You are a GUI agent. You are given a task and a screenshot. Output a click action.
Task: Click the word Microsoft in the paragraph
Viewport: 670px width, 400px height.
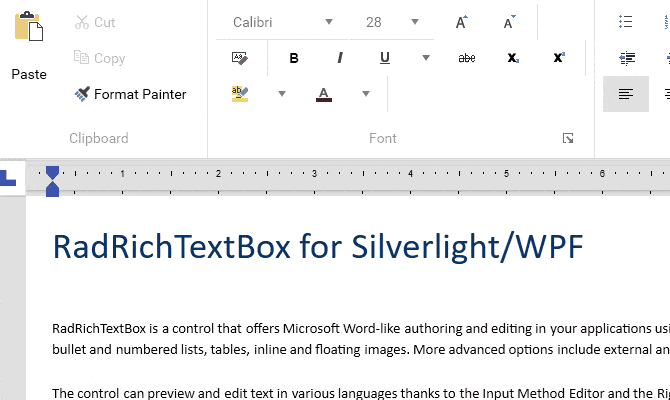pos(311,329)
